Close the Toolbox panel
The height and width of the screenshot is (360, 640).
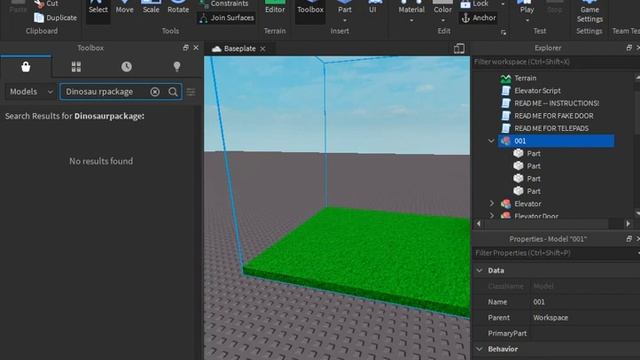click(x=196, y=48)
